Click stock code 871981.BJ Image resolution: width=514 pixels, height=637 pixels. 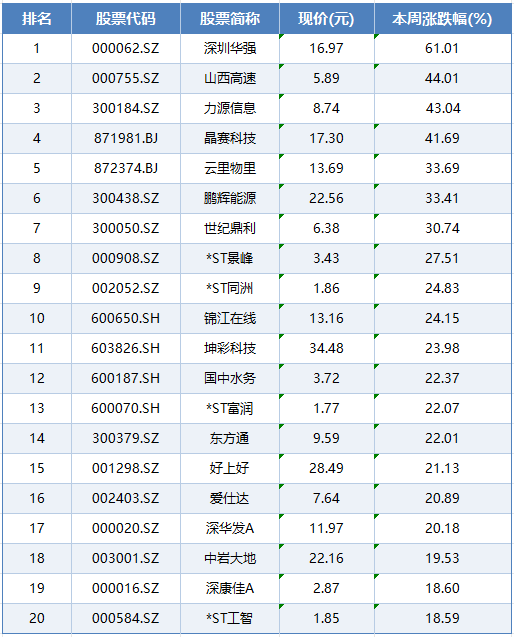click(126, 139)
